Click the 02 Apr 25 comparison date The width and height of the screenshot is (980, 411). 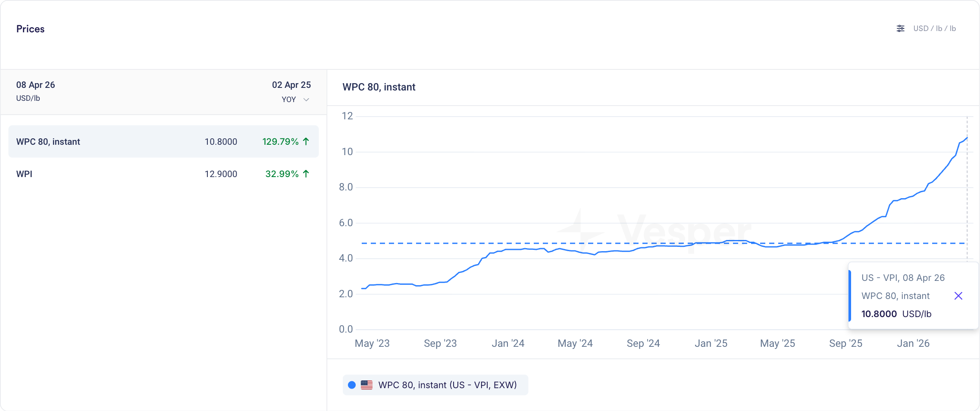291,85
